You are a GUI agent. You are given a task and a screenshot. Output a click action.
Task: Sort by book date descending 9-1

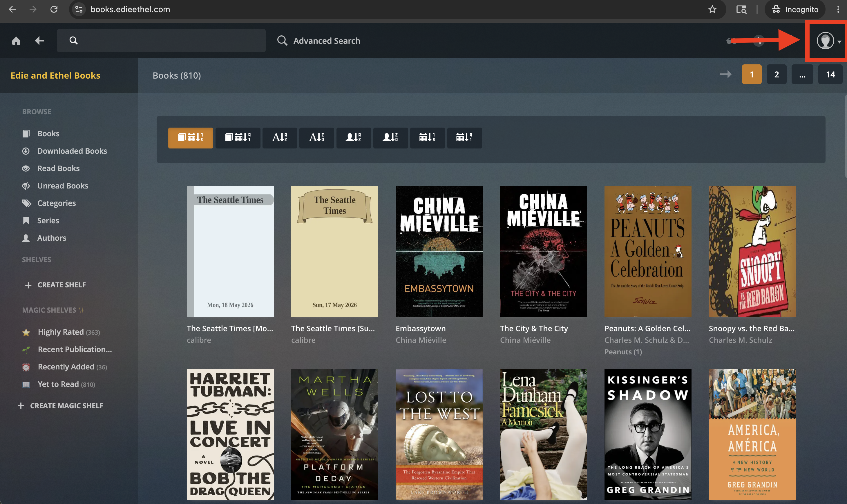pyautogui.click(x=238, y=138)
